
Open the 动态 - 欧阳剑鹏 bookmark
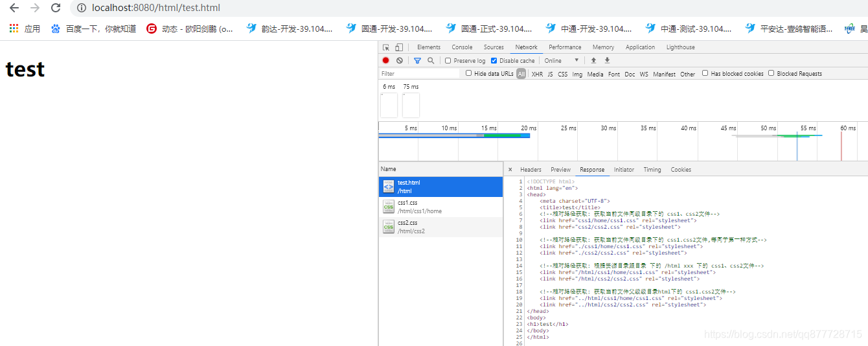click(x=190, y=29)
